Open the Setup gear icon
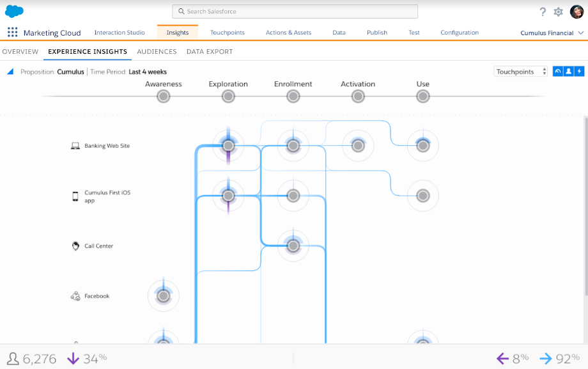 (558, 12)
